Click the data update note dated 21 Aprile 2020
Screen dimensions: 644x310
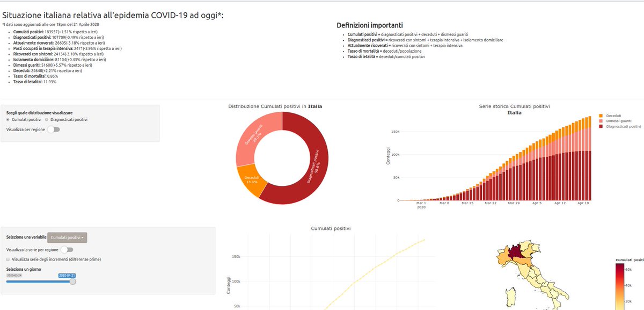[x=50, y=24]
